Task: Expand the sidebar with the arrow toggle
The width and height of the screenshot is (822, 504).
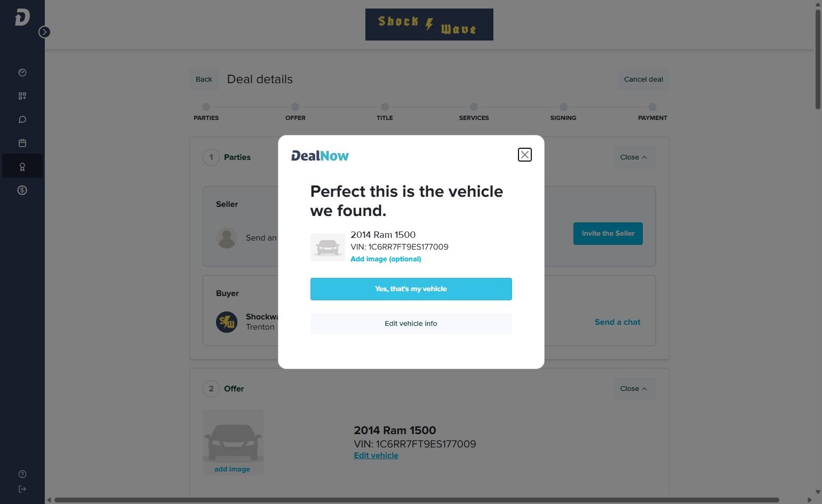Action: (x=44, y=32)
